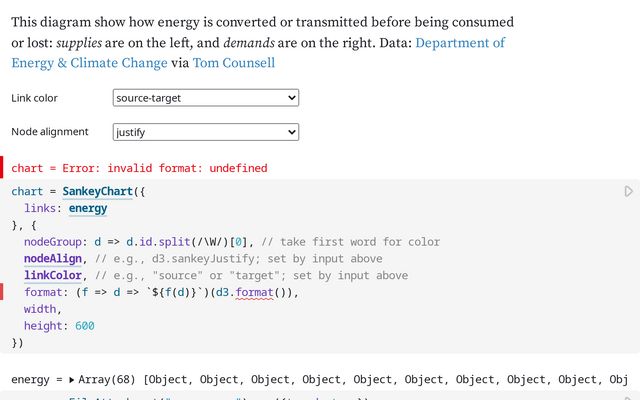Screen dimensions: 640x400
Task: Follow the Tom Counsell link
Action: coord(233,62)
